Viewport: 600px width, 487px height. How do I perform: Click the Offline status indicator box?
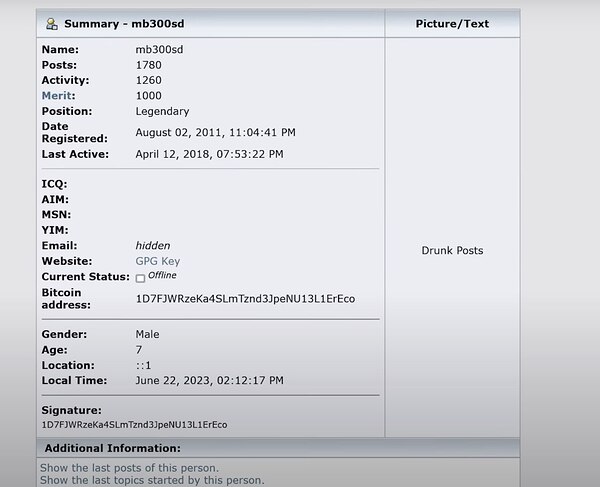[140, 278]
